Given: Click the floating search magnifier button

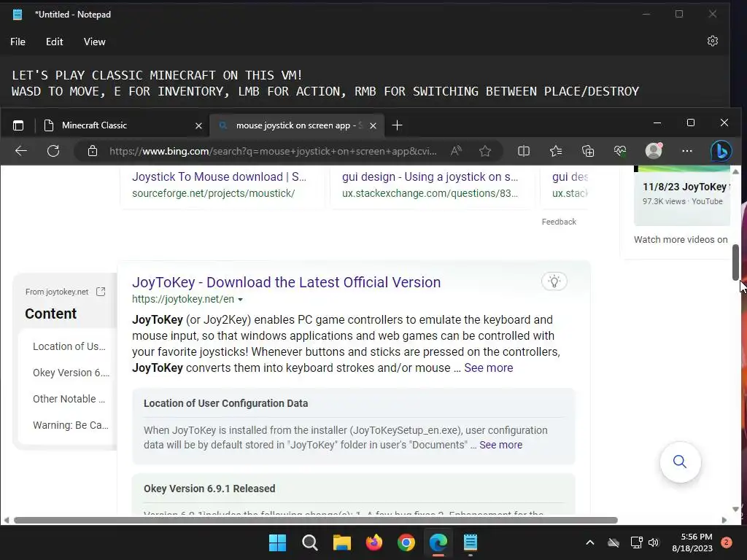Looking at the screenshot, I should (680, 462).
